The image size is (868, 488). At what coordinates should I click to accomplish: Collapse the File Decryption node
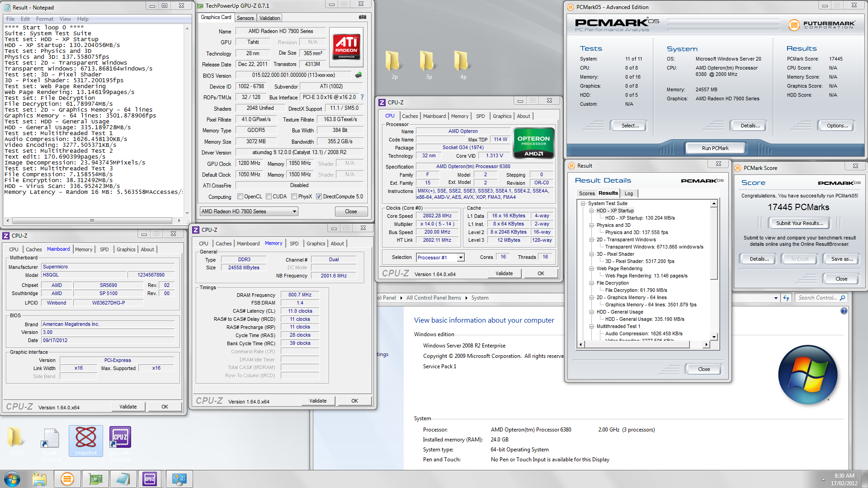[x=591, y=283]
